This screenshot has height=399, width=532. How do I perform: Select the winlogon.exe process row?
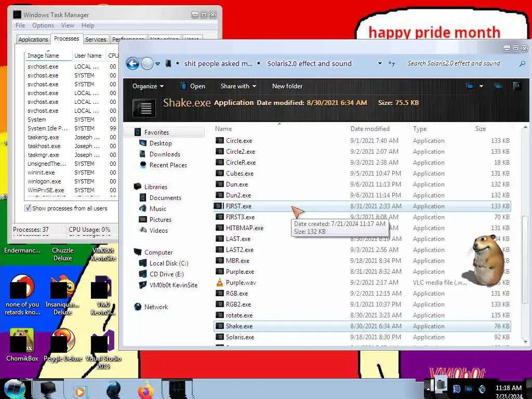72,181
